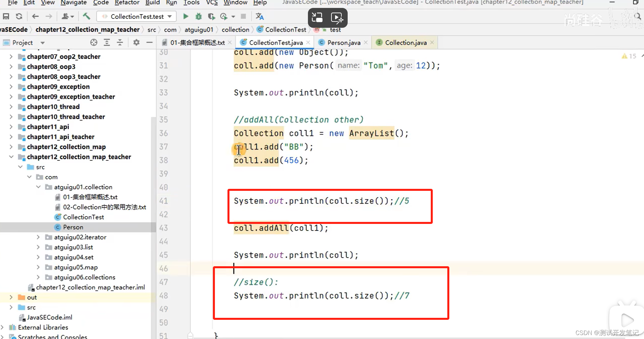Close the Person.java tab
The width and height of the screenshot is (644, 339).
click(366, 42)
